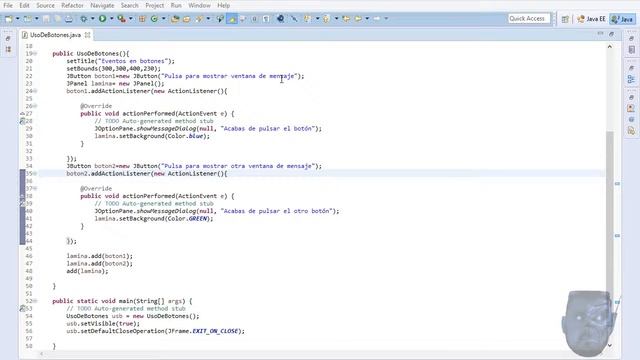Open the Window menu
640x360 pixels.
(x=199, y=6)
